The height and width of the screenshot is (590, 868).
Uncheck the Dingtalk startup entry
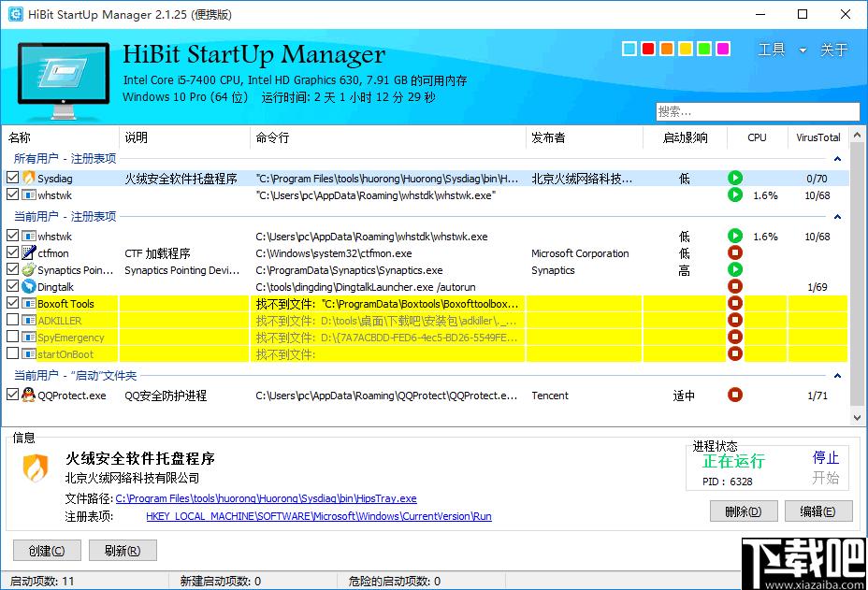point(12,287)
